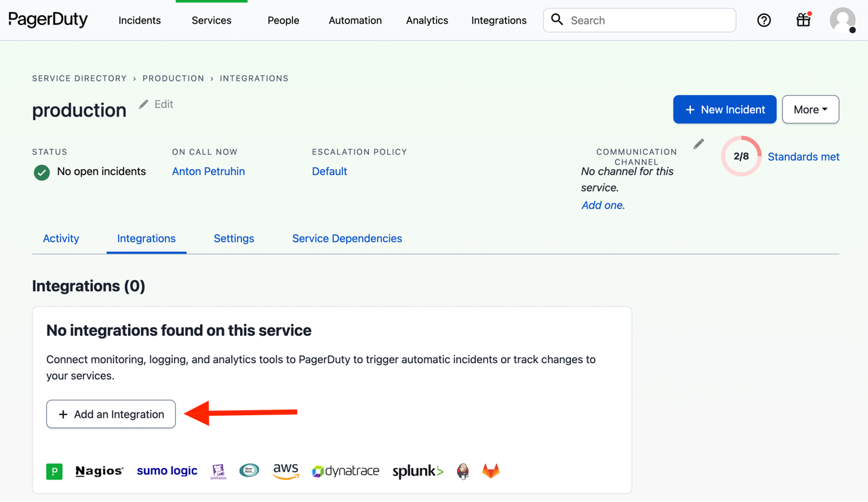
Task: Switch to the Settings tab
Action: coord(234,238)
